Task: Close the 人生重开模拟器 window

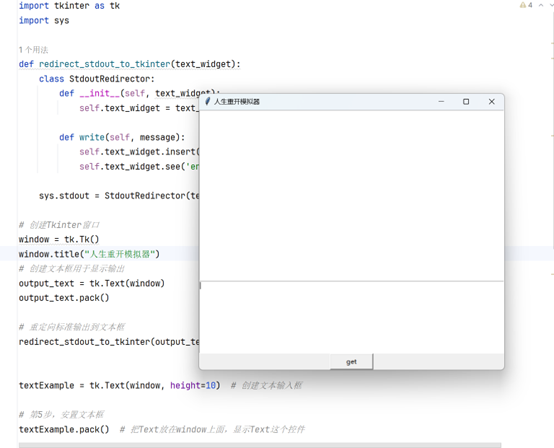Action: tap(491, 101)
